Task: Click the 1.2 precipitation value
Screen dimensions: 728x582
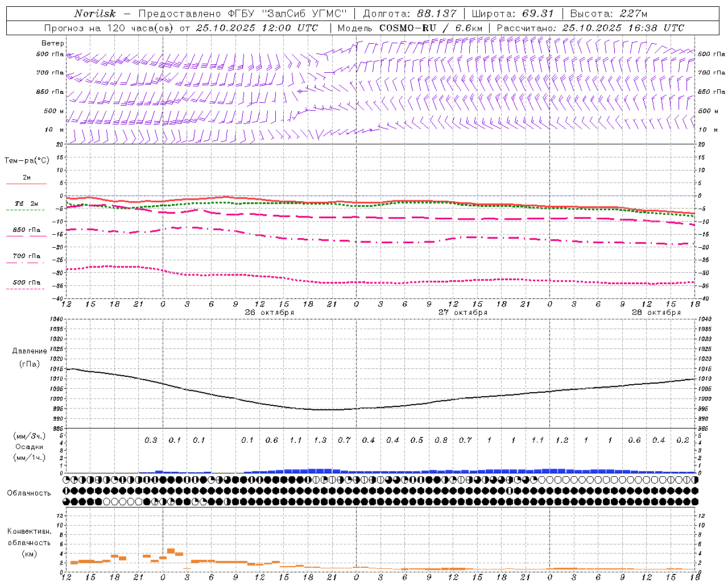Action: 562,440
